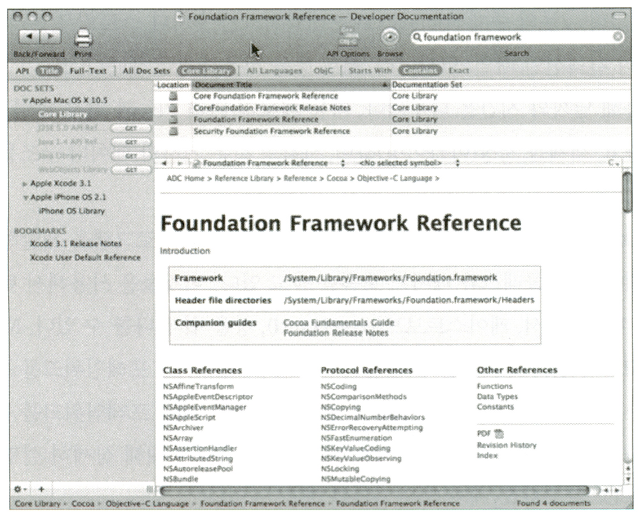Viewport: 640px width, 516px height.
Task: Select the Title search scope
Action: coord(49,71)
